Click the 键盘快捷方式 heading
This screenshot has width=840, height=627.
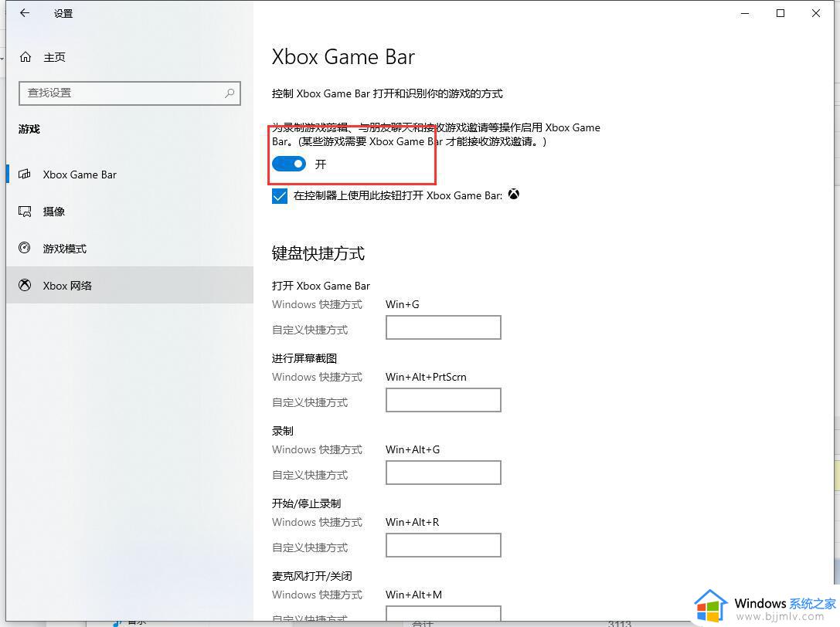coord(318,253)
